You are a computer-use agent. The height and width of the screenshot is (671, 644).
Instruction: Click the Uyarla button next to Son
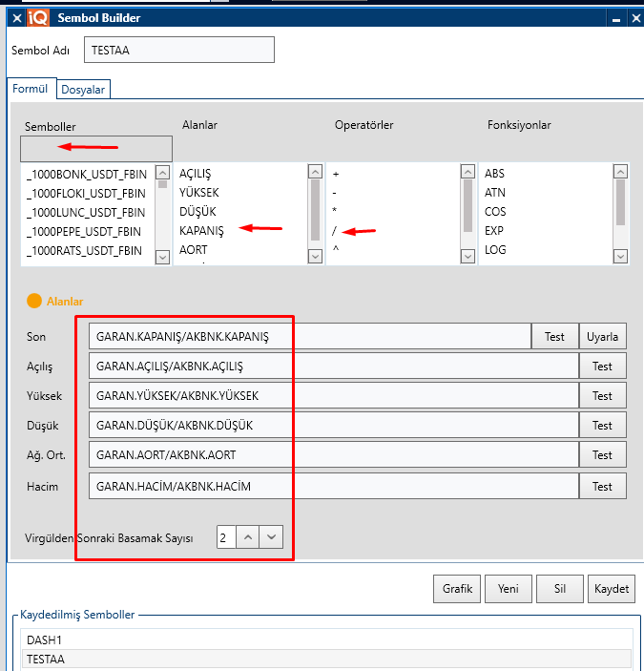click(x=602, y=337)
